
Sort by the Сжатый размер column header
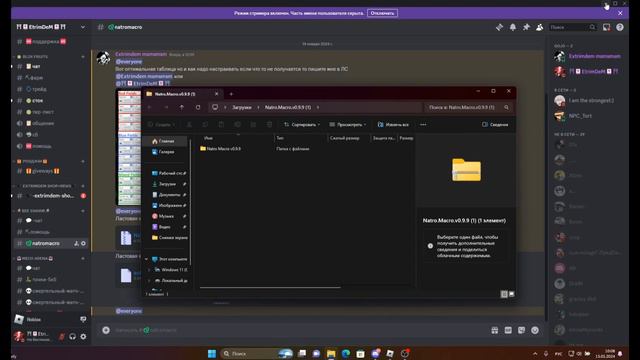[x=348, y=138]
